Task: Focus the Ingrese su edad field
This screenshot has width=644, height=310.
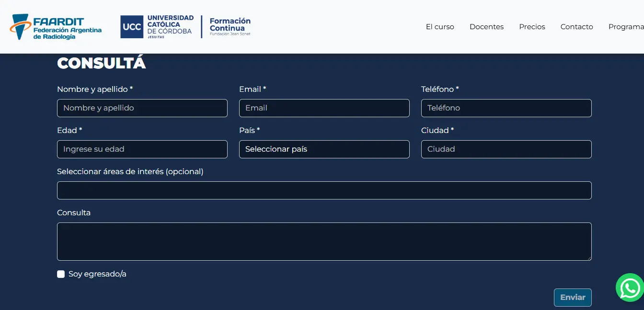Action: coord(142,149)
